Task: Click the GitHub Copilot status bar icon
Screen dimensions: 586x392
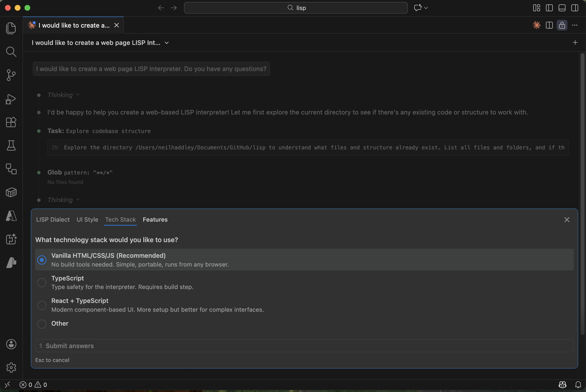Action: 562,384
